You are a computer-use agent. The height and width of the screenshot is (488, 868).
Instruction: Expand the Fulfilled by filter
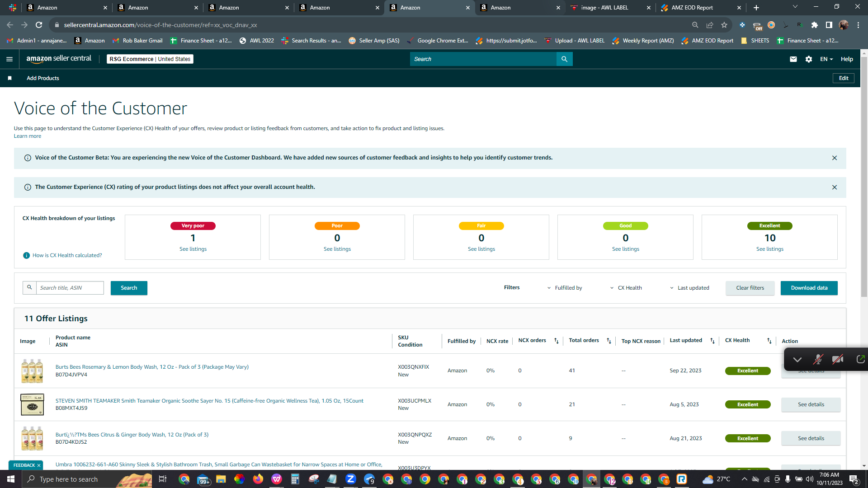[565, 288]
